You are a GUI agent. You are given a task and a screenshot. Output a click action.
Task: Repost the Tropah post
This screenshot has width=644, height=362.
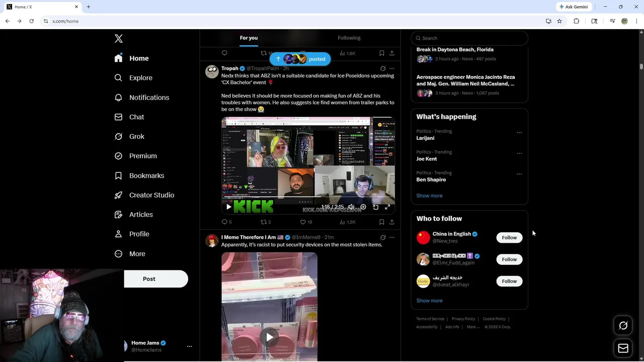coord(266,222)
